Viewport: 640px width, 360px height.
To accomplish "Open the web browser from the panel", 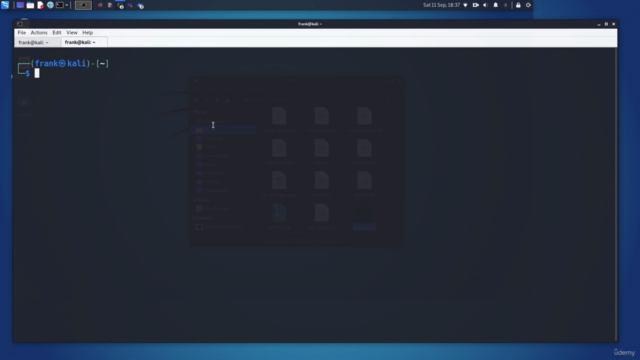I will 50,5.
